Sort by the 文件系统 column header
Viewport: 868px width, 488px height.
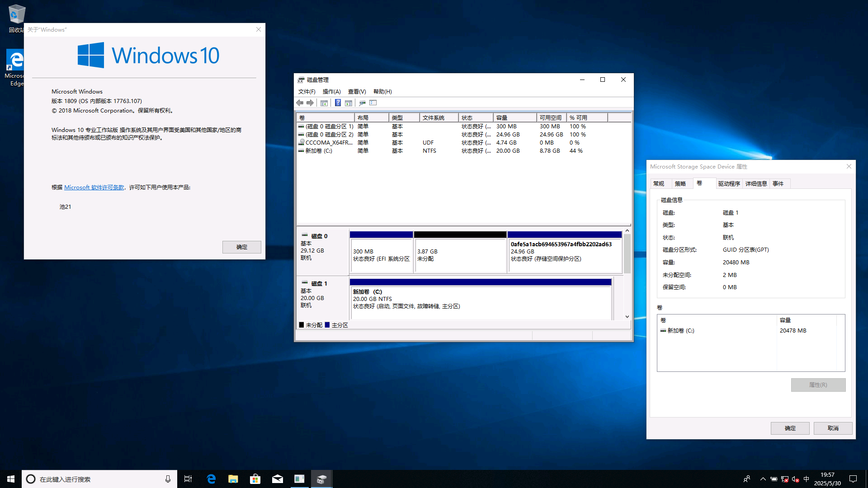click(439, 118)
